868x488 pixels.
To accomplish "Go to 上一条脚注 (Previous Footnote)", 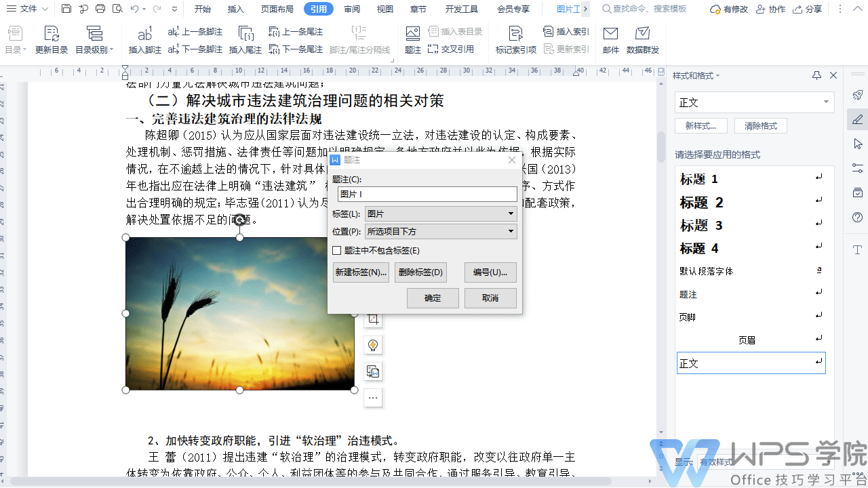I will click(x=195, y=32).
